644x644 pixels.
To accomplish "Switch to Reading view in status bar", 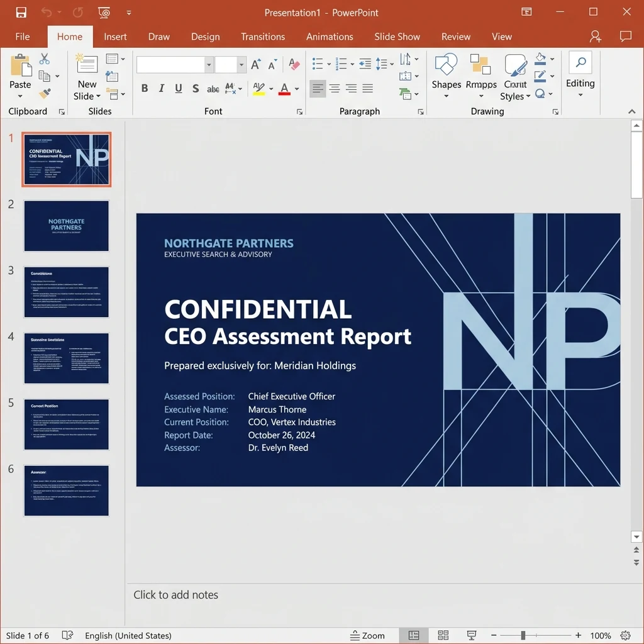I will click(x=472, y=635).
